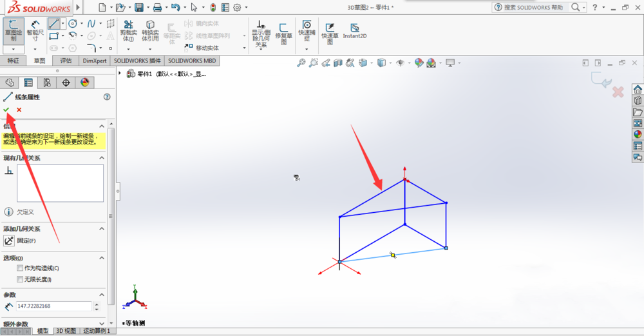Click the Section View icon
Image resolution: width=644 pixels, height=336 pixels.
click(338, 63)
